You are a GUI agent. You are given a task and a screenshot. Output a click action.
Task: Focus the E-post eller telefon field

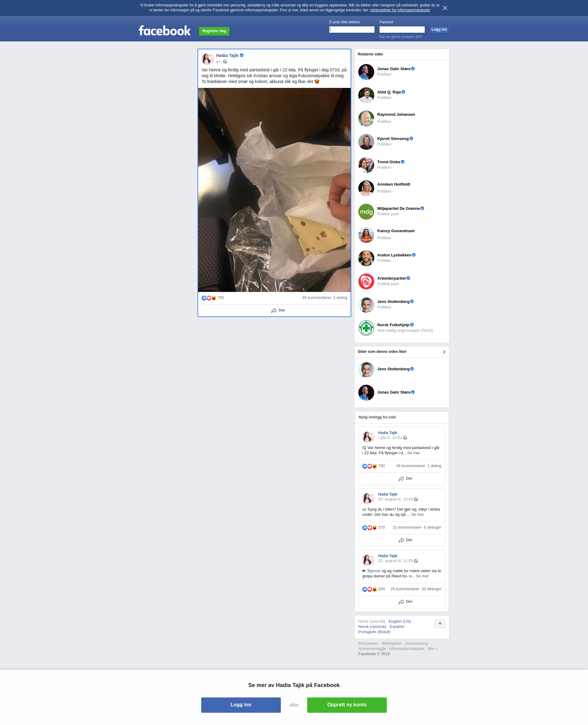352,29
